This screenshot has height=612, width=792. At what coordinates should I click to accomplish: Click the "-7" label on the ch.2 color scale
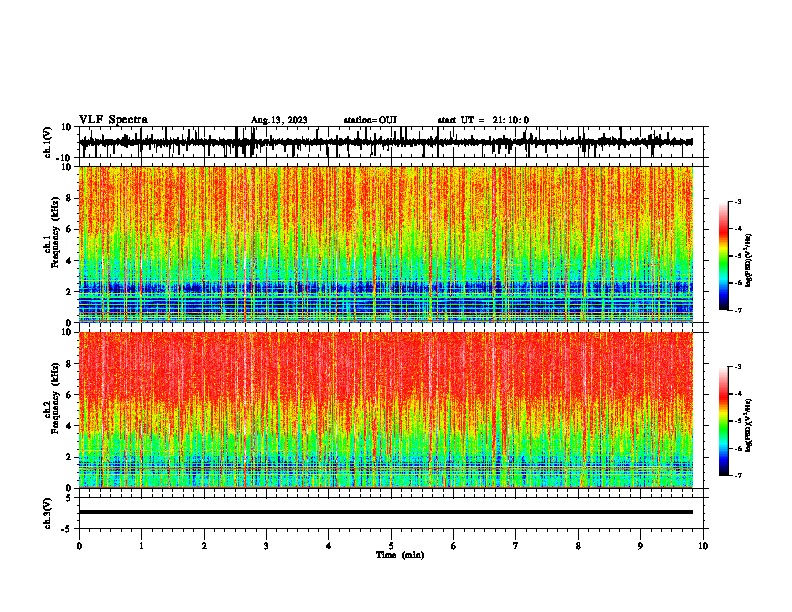[x=738, y=476]
